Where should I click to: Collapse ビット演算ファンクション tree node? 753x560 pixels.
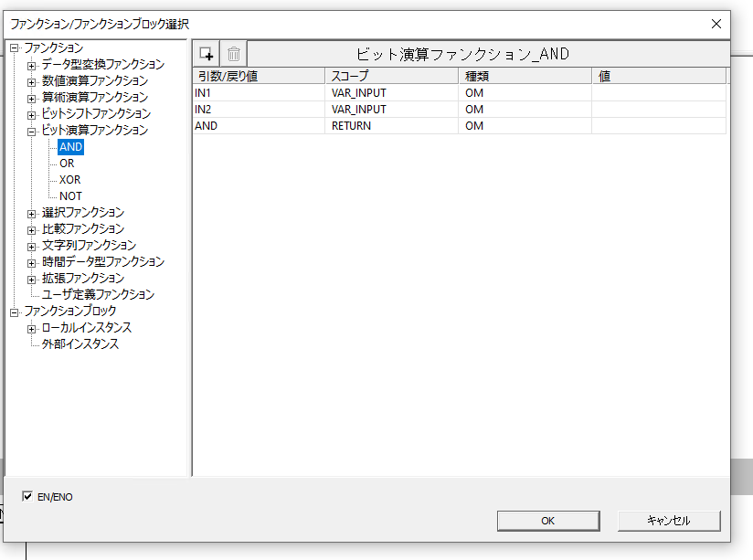click(32, 131)
